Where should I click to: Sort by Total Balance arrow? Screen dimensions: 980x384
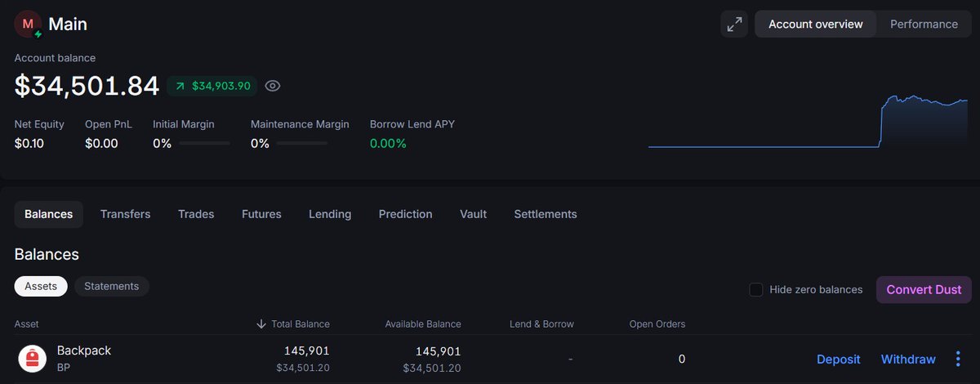click(x=261, y=324)
